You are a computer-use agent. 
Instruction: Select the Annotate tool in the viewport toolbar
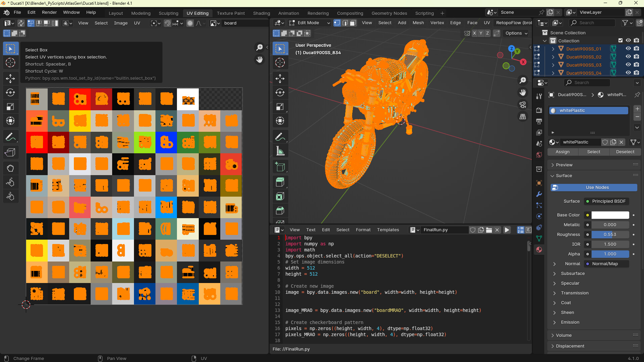coord(280,136)
